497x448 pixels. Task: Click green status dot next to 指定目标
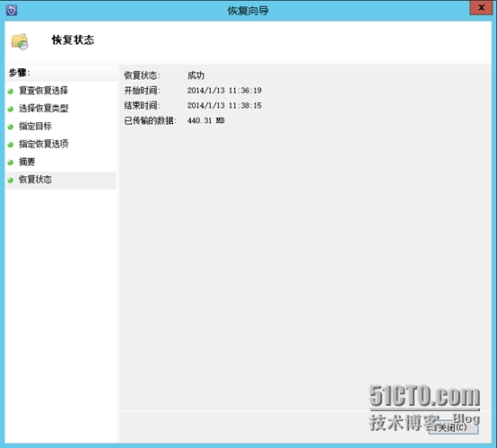pos(11,127)
